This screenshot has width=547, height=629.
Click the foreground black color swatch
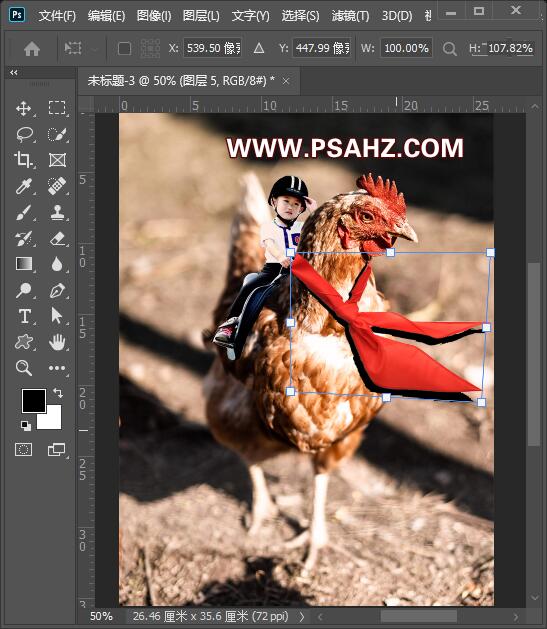pos(34,401)
